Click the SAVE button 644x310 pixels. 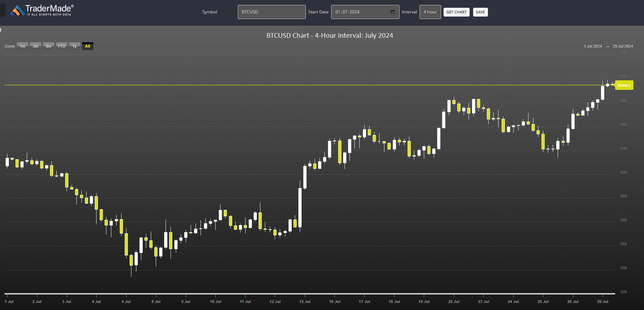pos(480,12)
